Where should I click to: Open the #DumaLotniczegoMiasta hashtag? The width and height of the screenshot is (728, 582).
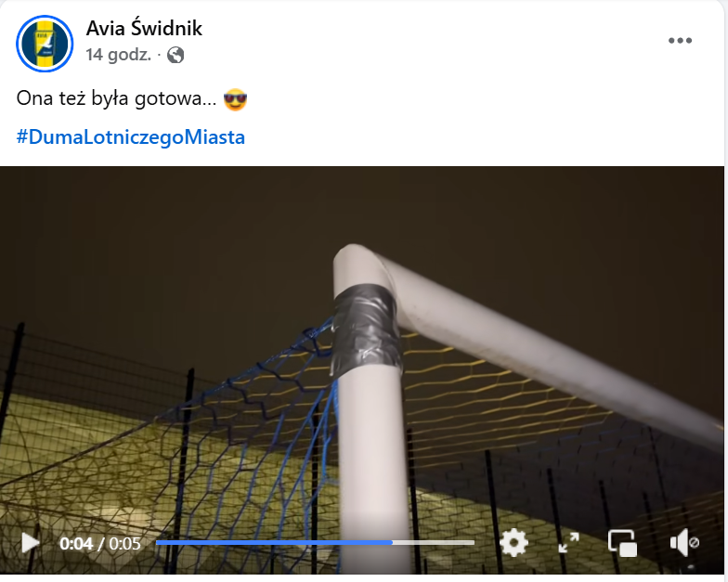[130, 137]
